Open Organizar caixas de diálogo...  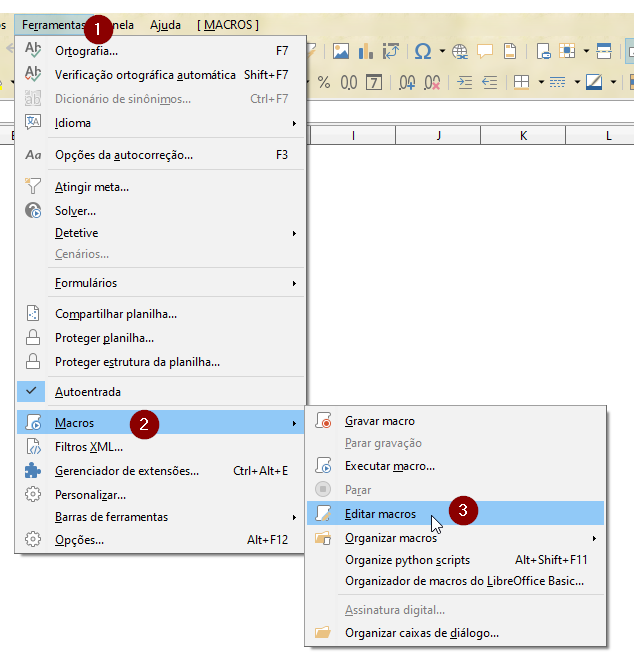455,633
